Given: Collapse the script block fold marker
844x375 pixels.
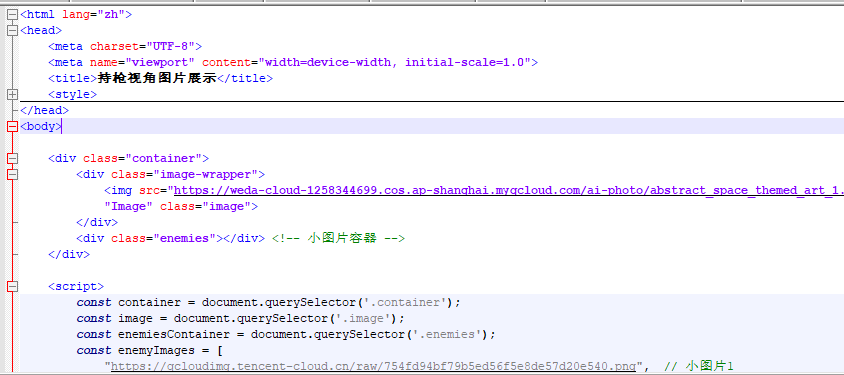Looking at the screenshot, I should (x=12, y=287).
